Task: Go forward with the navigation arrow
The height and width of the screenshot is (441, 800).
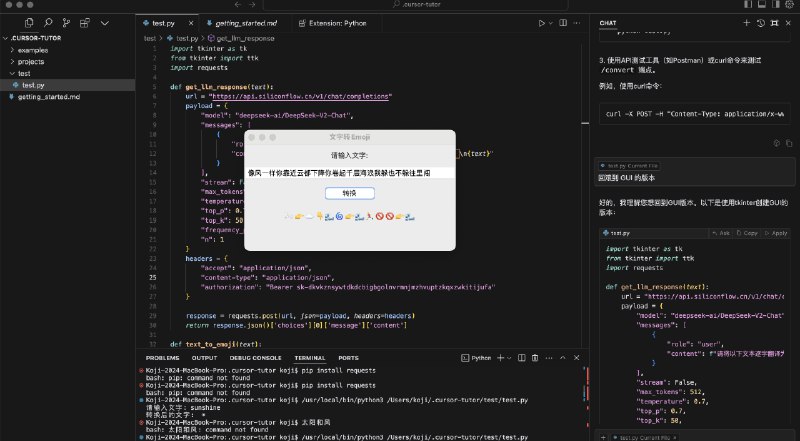Action: [x=252, y=4]
